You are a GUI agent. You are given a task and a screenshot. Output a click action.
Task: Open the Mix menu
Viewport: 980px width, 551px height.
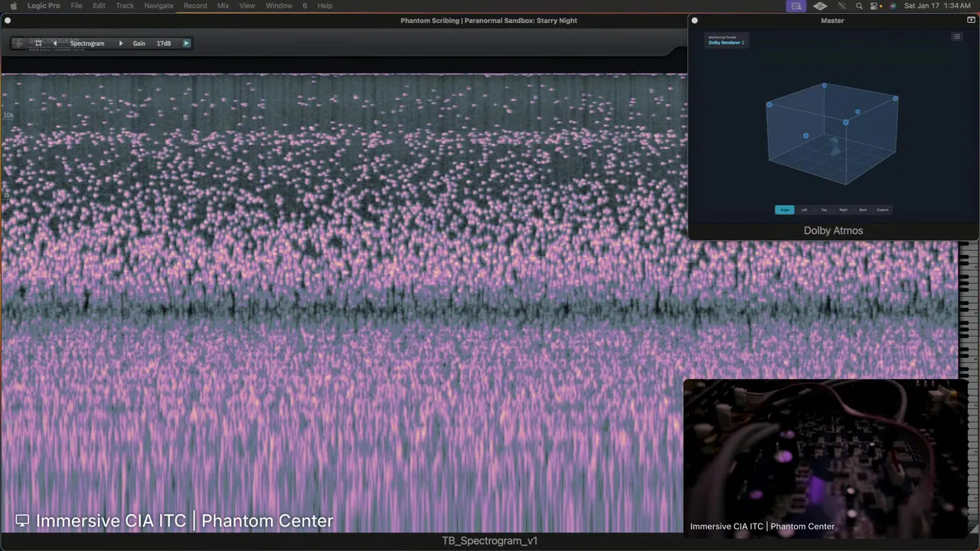223,5
